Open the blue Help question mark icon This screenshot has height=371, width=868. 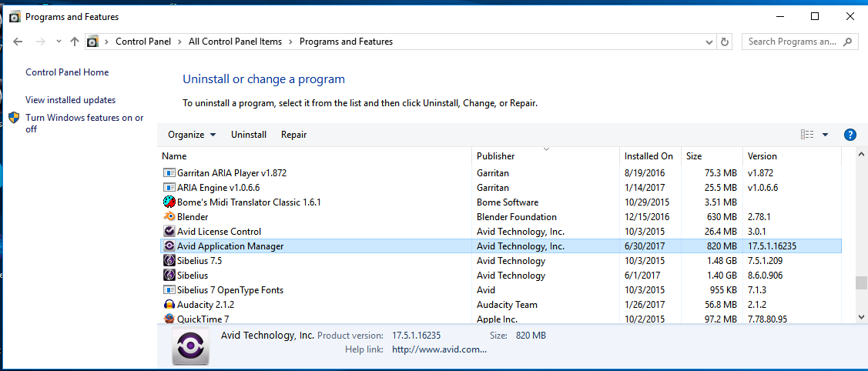tap(850, 135)
